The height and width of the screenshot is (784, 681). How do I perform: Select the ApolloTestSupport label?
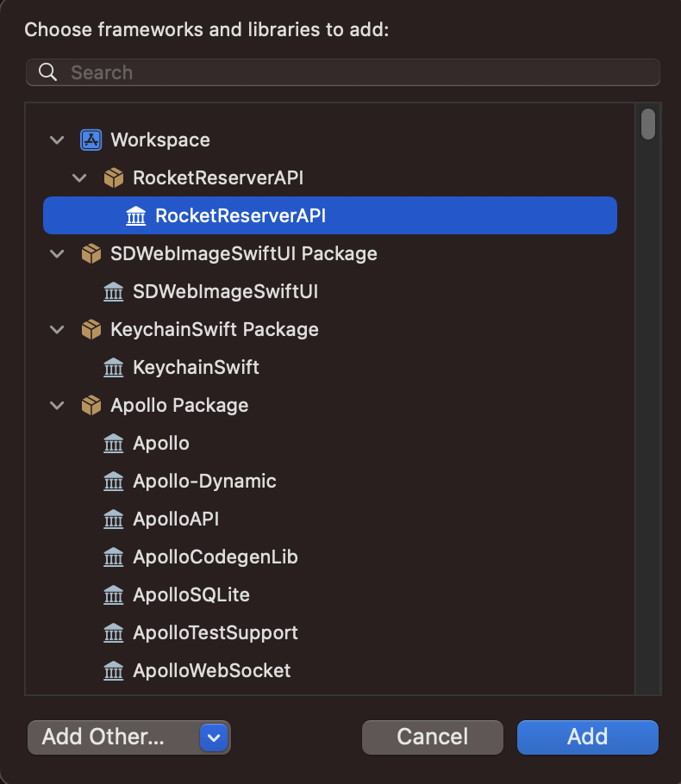click(x=216, y=633)
